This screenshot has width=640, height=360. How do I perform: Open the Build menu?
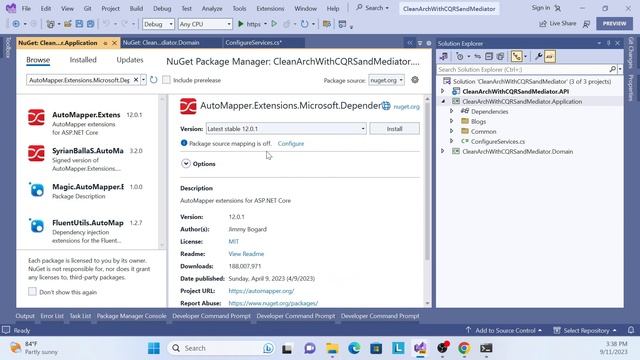coord(136,8)
